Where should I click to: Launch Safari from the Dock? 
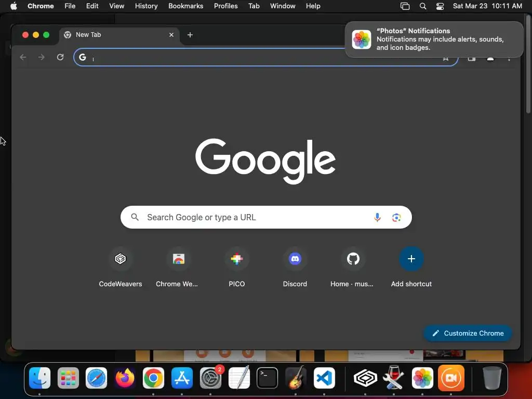click(x=96, y=378)
